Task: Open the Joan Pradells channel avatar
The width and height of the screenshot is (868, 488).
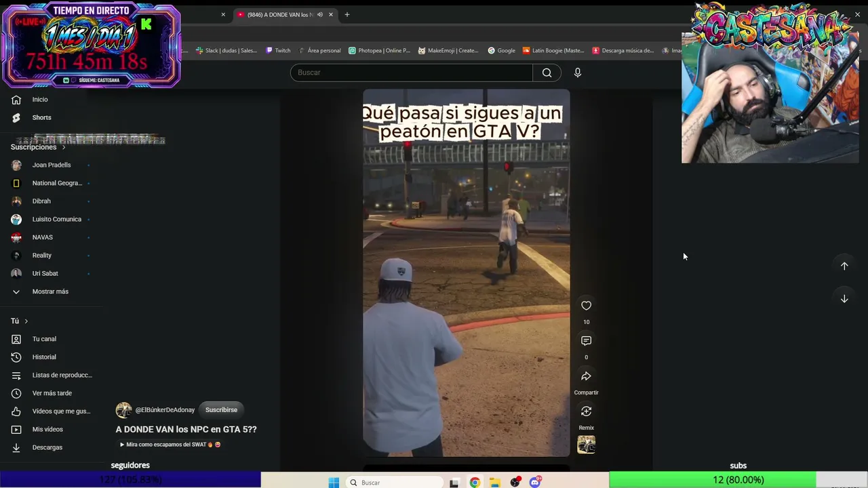Action: (x=16, y=165)
